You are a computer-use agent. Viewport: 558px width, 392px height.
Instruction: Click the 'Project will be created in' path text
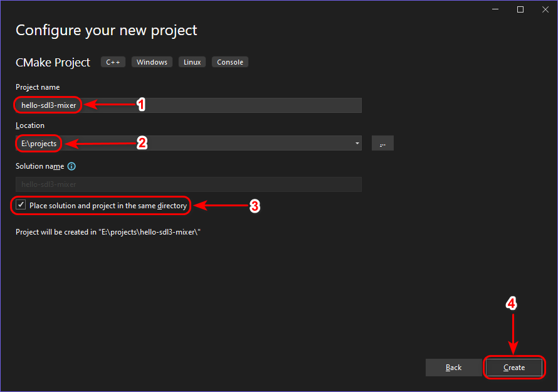point(108,232)
